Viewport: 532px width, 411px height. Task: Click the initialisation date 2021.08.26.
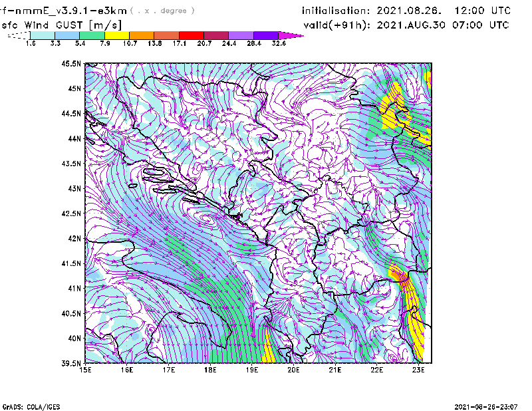pyautogui.click(x=409, y=11)
